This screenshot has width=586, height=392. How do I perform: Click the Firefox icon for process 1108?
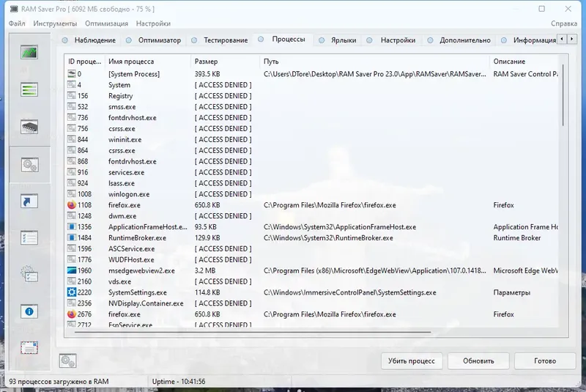coord(71,204)
